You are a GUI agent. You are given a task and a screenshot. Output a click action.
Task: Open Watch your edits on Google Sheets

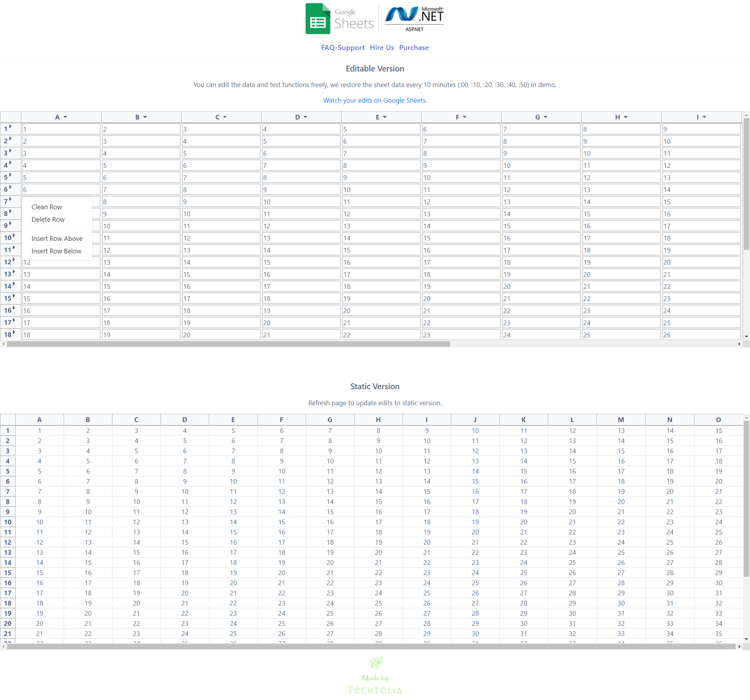pos(374,100)
